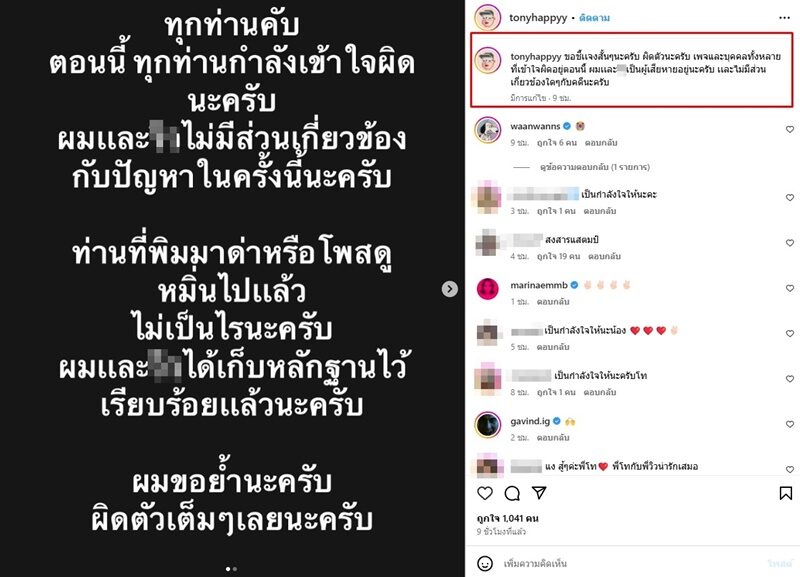Like gavind.ig comment heart

point(790,424)
